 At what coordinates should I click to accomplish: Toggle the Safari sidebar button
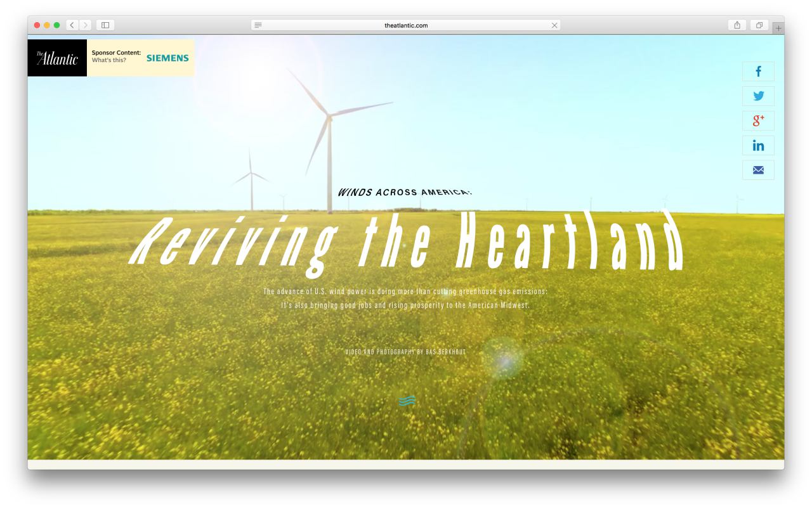click(x=105, y=25)
